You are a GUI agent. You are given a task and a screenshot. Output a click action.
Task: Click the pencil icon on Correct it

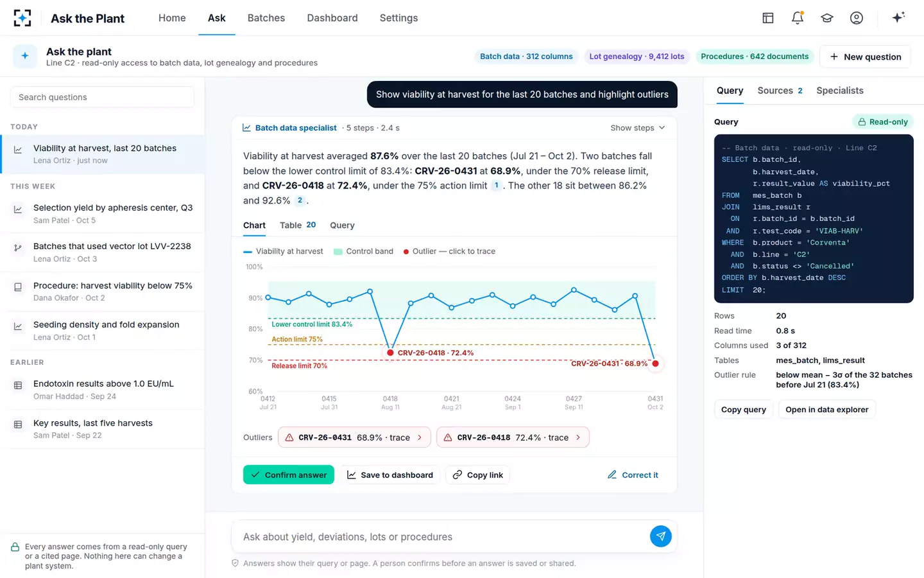pos(612,475)
